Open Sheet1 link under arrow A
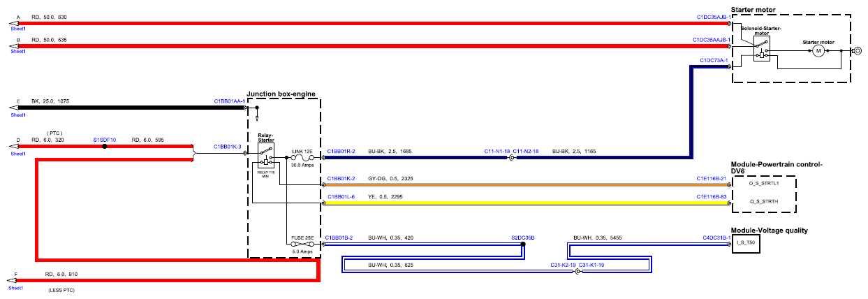This screenshot has width=868, height=299. click(x=17, y=30)
